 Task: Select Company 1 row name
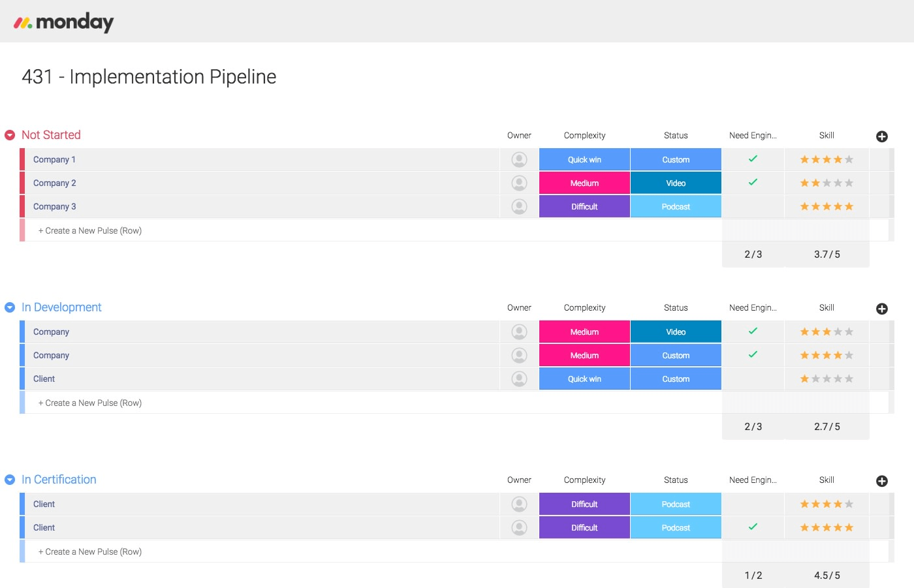[54, 159]
